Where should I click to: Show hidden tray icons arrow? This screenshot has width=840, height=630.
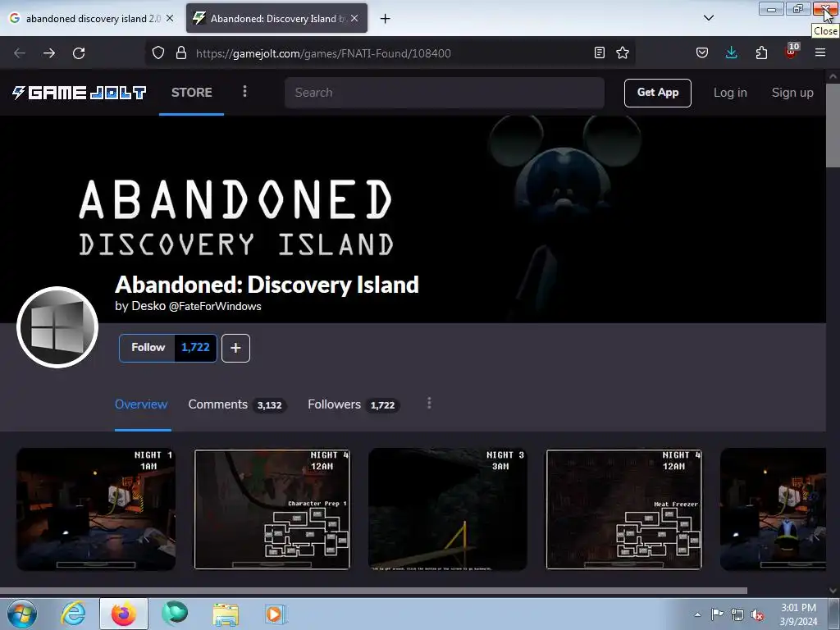tap(697, 614)
